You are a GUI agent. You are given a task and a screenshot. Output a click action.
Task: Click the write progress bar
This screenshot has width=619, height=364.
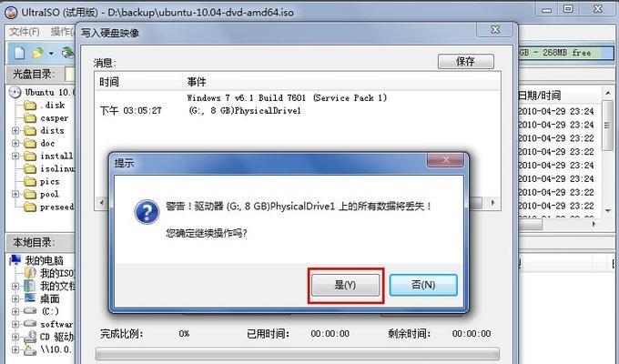click(x=298, y=354)
